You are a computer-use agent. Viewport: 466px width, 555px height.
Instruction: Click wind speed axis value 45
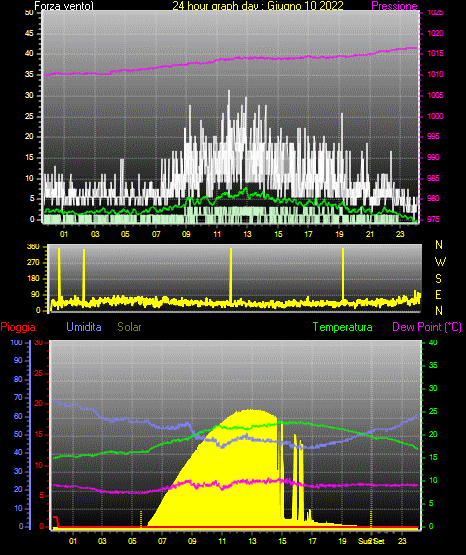(29, 33)
